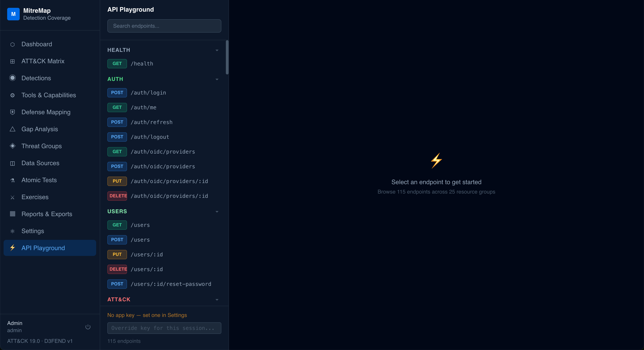Open the Detections section

[50, 78]
